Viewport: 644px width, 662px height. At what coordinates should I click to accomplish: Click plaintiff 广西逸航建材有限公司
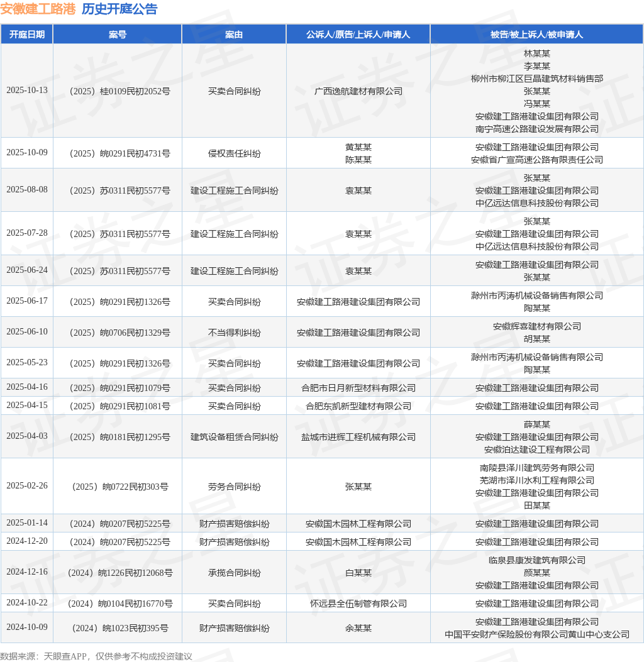click(x=358, y=91)
